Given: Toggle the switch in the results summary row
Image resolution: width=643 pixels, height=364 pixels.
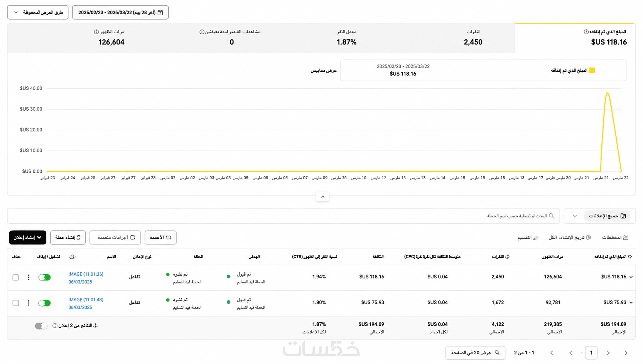Looking at the screenshot, I should pyautogui.click(x=41, y=326).
